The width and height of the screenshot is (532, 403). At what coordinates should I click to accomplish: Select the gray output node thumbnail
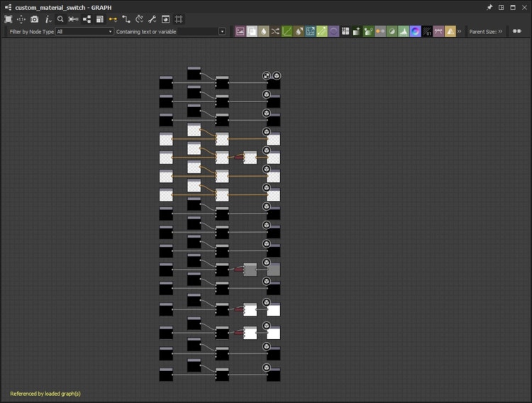click(273, 270)
